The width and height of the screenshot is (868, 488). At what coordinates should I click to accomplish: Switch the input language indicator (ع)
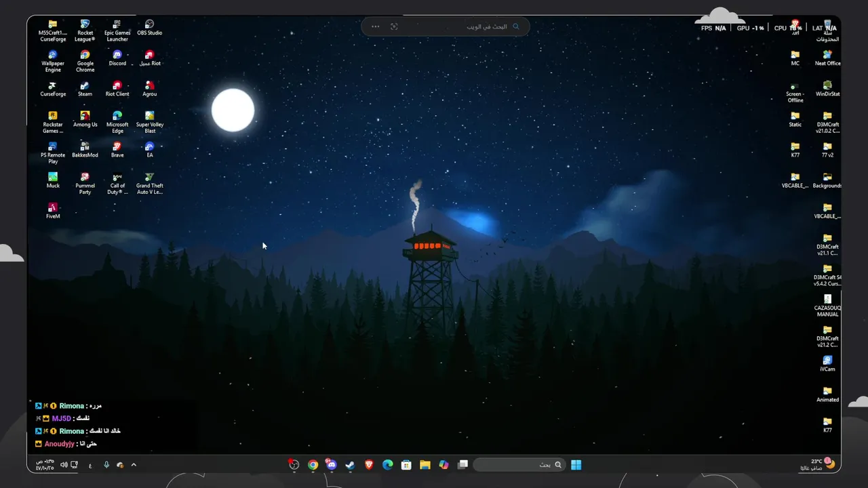90,465
